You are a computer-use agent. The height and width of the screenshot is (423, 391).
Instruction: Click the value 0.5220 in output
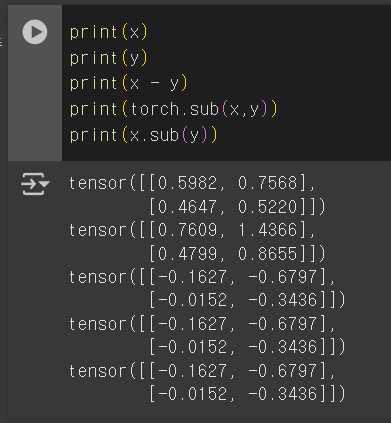point(267,207)
